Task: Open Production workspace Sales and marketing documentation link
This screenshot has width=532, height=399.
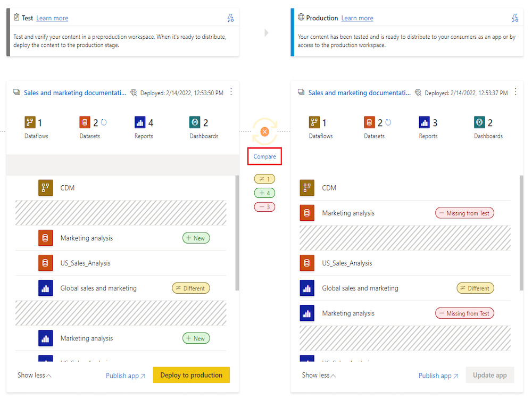Action: click(x=359, y=93)
